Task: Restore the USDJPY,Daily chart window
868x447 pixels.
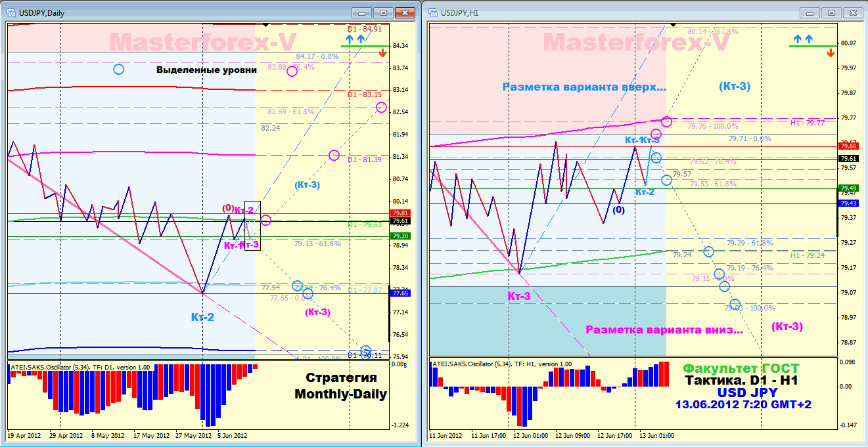Action: [x=383, y=12]
